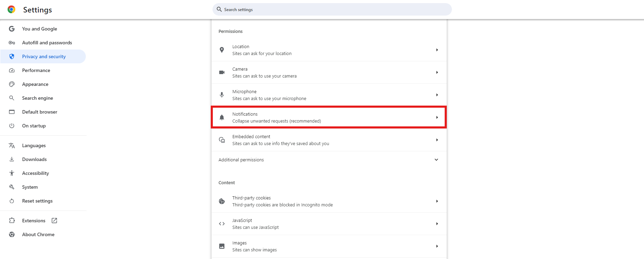Go to the Appearance settings page

(x=35, y=84)
